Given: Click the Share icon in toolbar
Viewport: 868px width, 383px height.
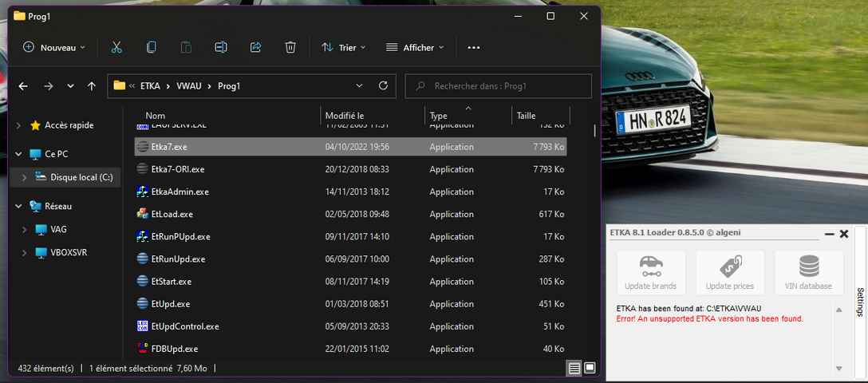Looking at the screenshot, I should pos(256,48).
